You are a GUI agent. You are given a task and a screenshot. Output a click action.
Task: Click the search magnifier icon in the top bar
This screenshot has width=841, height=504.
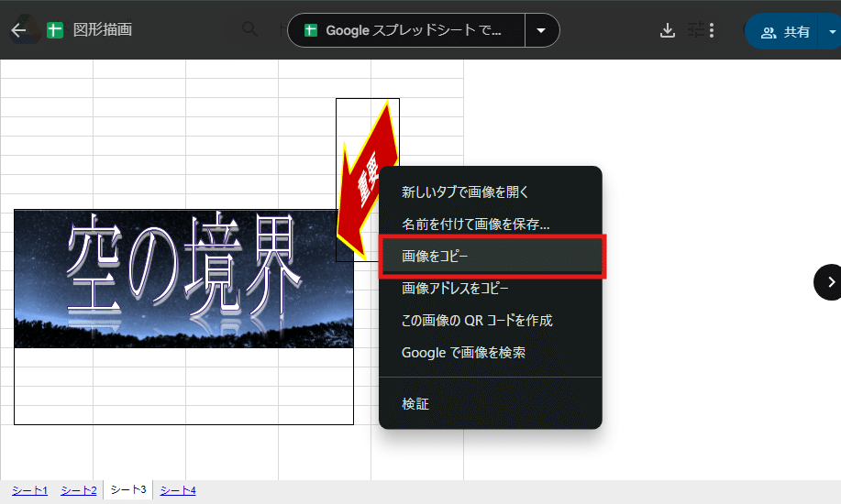point(249,28)
